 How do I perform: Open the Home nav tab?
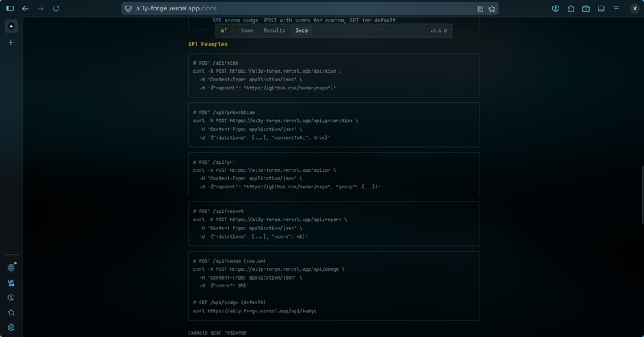[247, 30]
